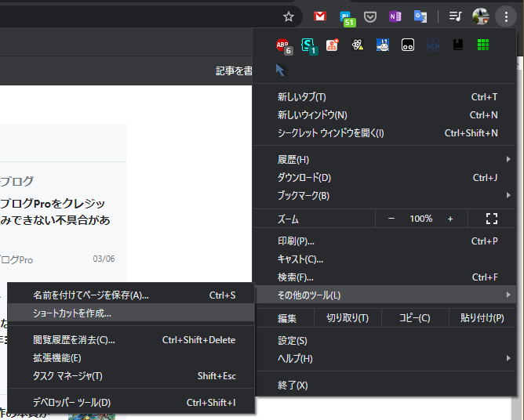Open the media control playlist icon
524x420 pixels.
coord(455,16)
